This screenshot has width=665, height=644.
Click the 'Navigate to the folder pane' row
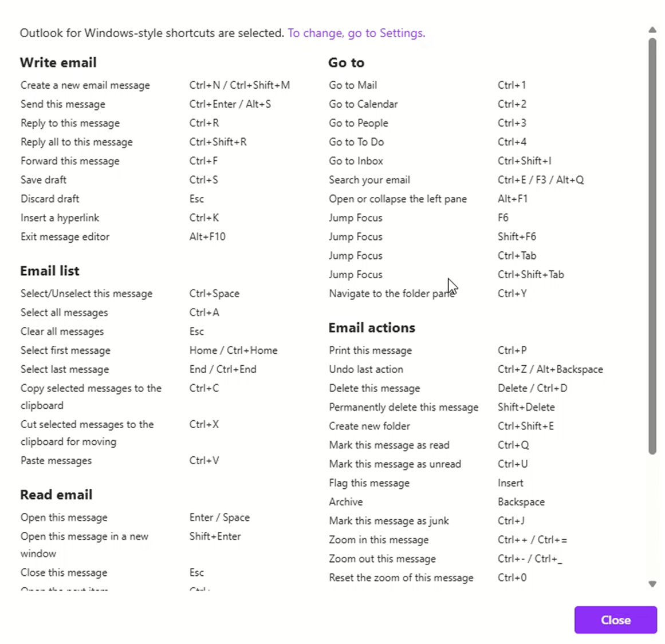[392, 293]
